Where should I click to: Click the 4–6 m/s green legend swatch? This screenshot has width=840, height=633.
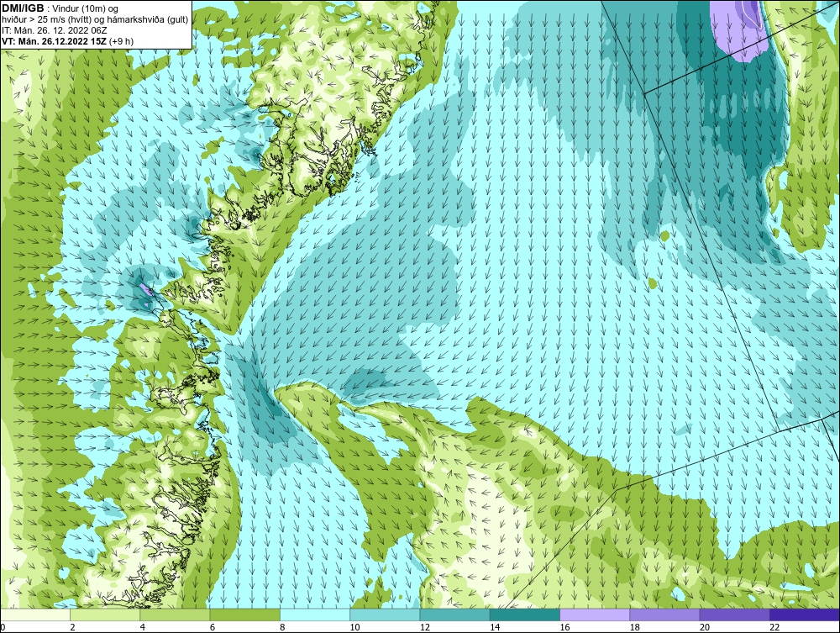pos(176,615)
